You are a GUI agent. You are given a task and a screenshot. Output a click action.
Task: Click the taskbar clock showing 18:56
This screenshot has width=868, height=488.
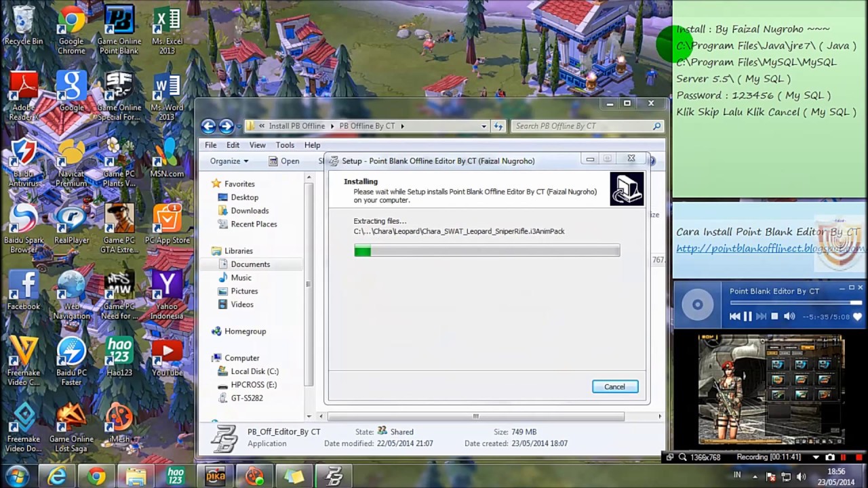tap(836, 476)
